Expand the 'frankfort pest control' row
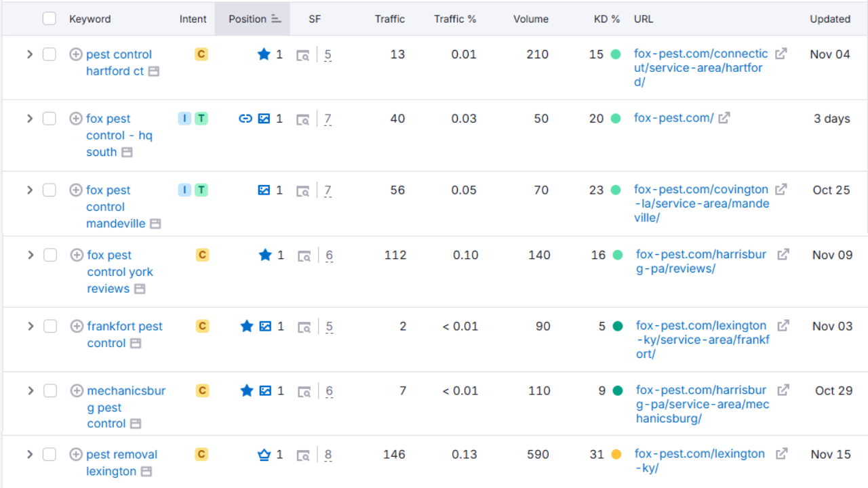This screenshot has height=488, width=868. coord(31,326)
